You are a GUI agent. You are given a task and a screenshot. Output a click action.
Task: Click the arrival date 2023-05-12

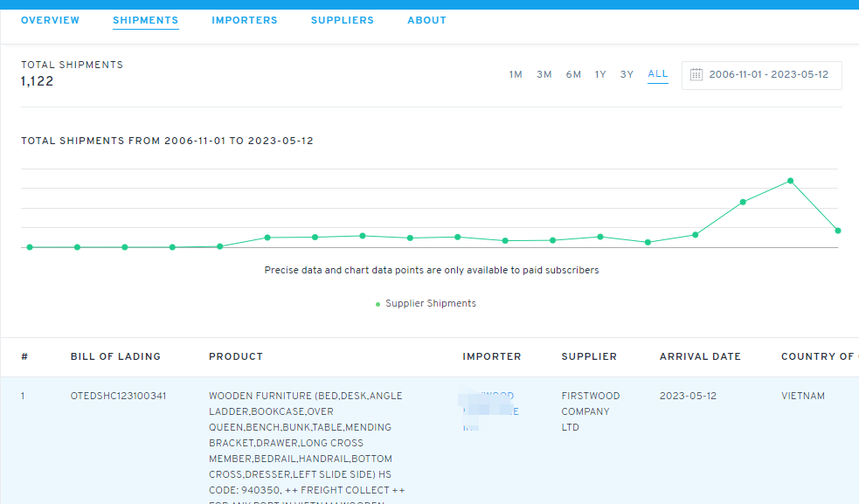point(688,396)
